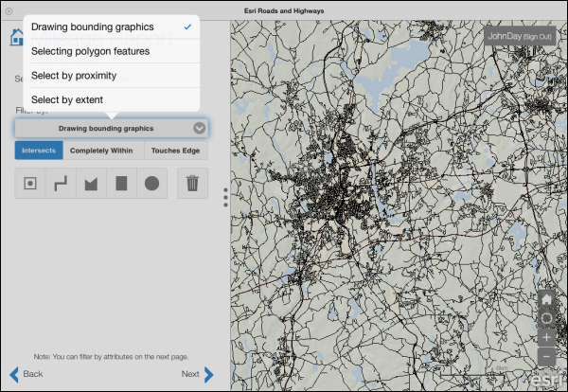
Task: Choose Selecting polygon features from list
Action: point(91,51)
